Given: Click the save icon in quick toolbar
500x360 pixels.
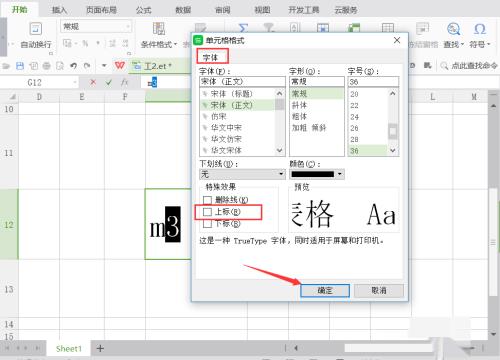Looking at the screenshot, I should [x=20, y=66].
